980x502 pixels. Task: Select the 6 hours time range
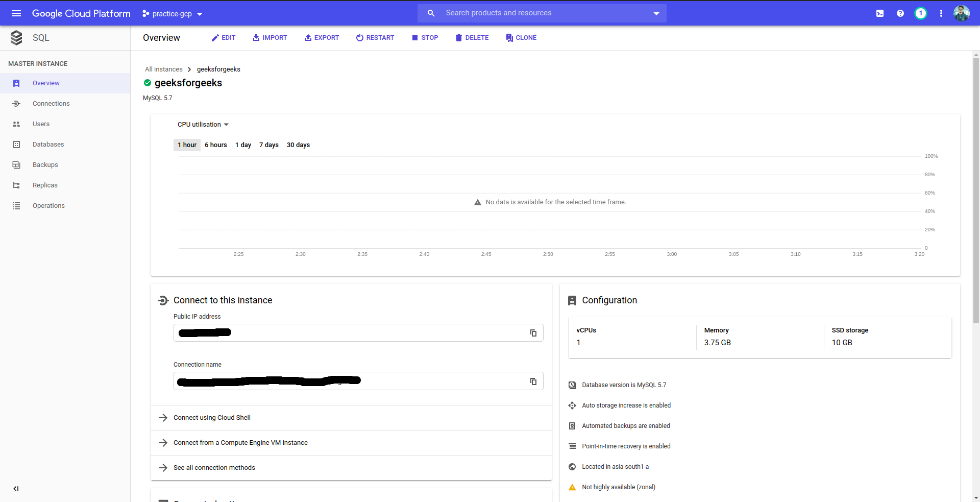click(216, 145)
